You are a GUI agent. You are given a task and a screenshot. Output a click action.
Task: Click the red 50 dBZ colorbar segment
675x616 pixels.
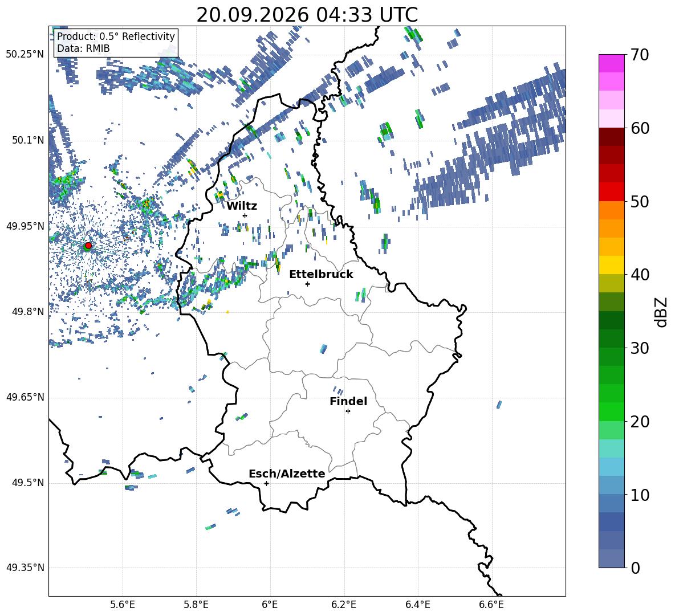611,192
